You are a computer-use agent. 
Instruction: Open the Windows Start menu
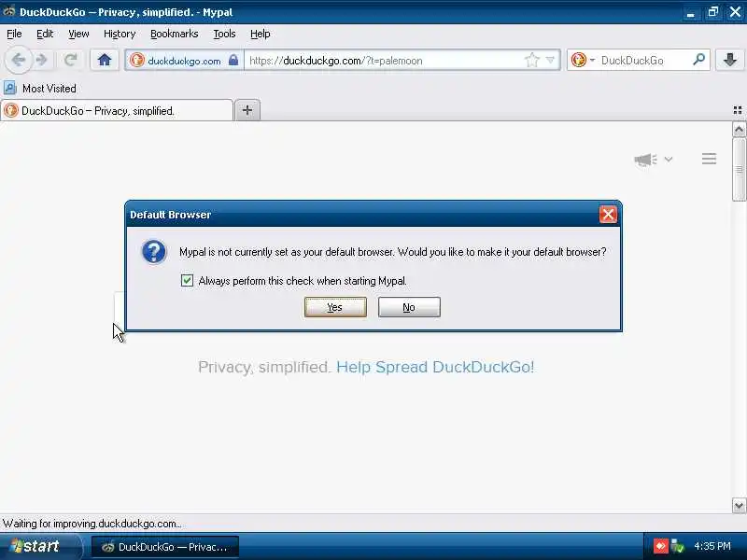coord(41,546)
